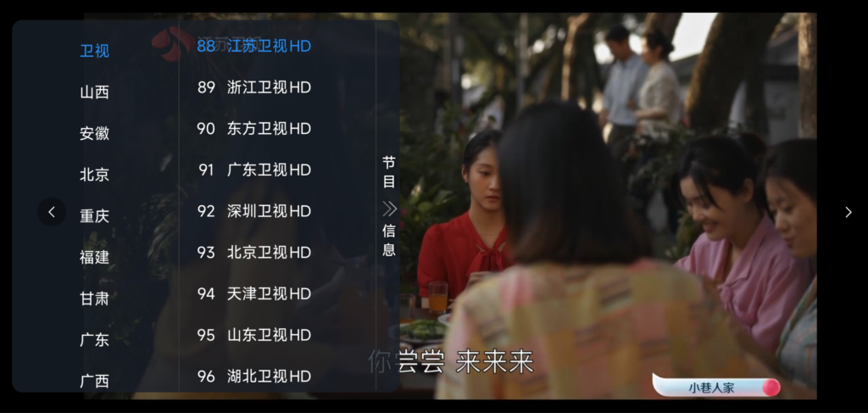Viewport: 868px width, 413px height.
Task: Click the right chevron arrow at screen edge
Action: (x=848, y=212)
